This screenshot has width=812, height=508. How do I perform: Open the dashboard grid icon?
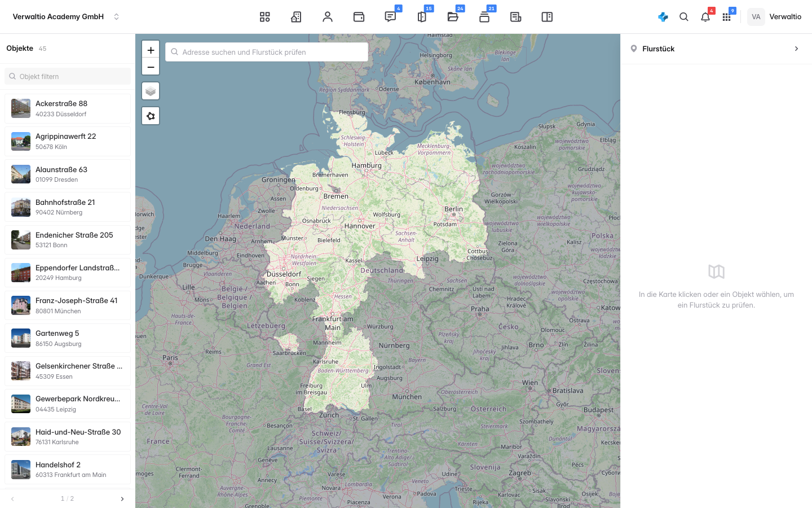pos(264,17)
